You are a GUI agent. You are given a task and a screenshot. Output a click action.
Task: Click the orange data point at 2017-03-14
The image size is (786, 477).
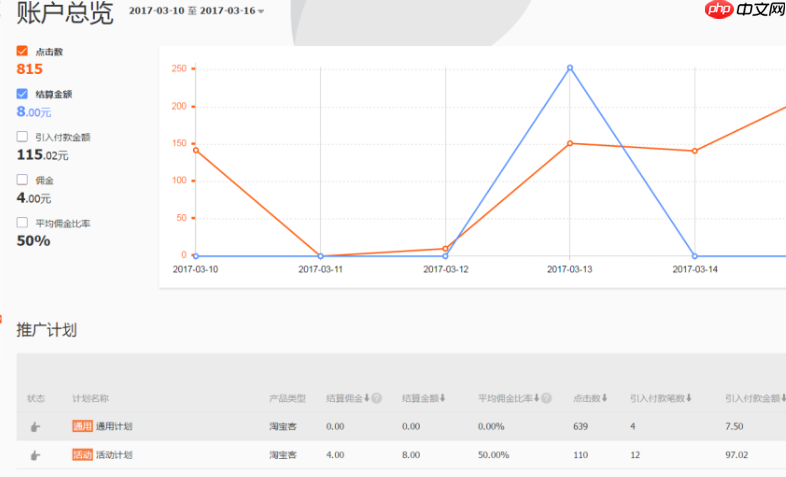[x=695, y=151]
